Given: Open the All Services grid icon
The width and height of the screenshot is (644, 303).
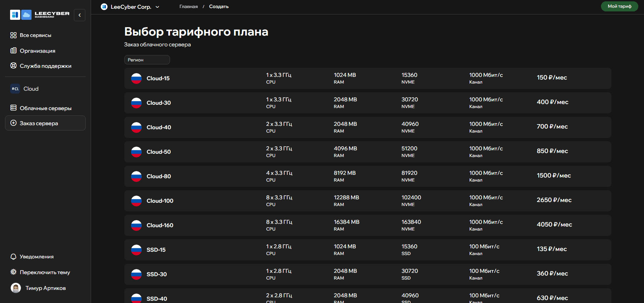Looking at the screenshot, I should (x=13, y=35).
